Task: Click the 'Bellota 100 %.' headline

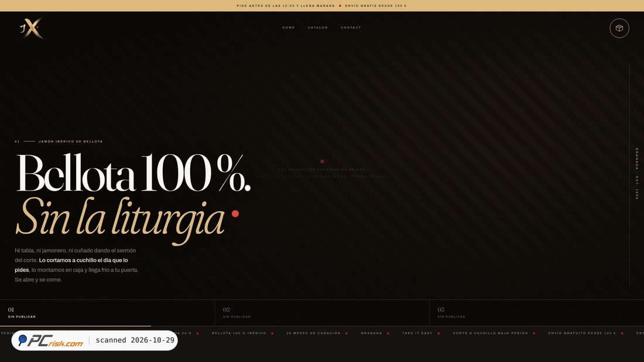Action: [133, 173]
